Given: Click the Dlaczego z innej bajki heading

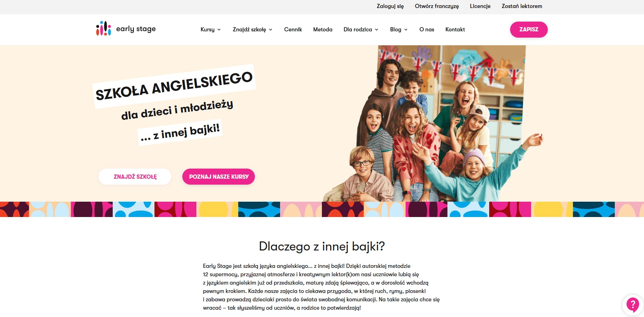Looking at the screenshot, I should (322, 246).
